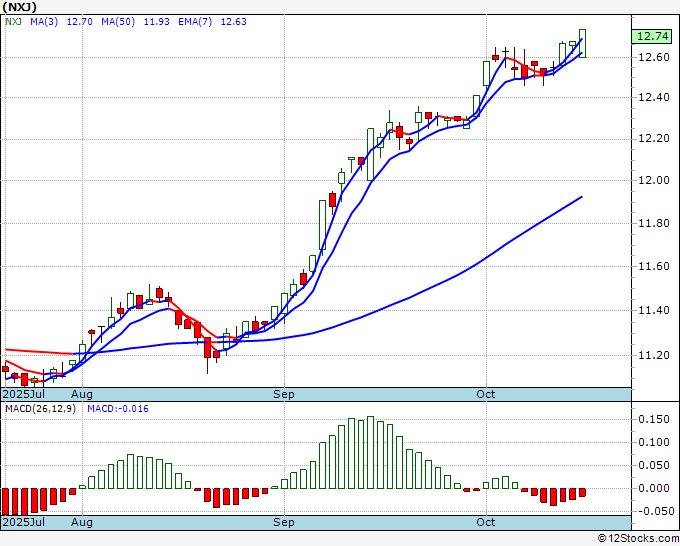Click Oct on price chart date axis
The image size is (680, 546).
click(x=486, y=394)
